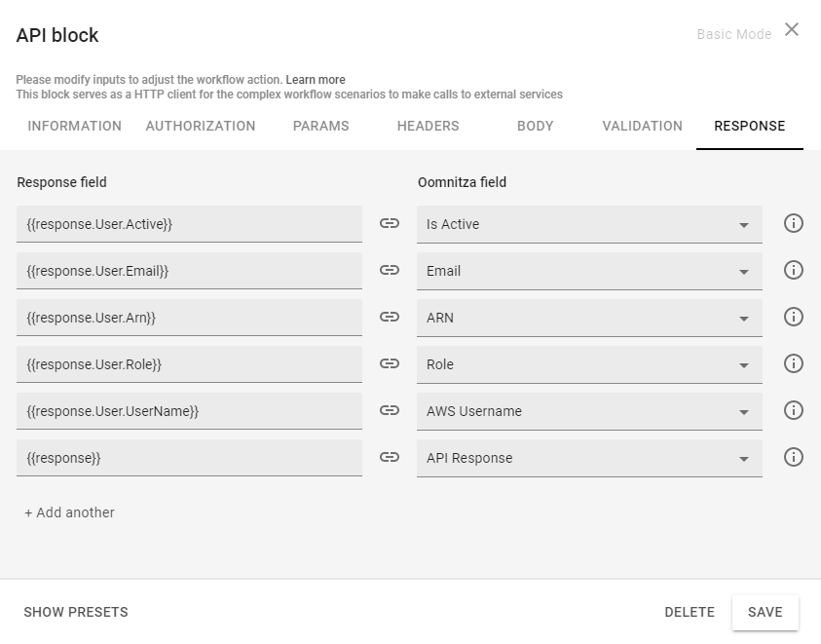This screenshot has width=821, height=644.
Task: Click the link icon next to Email response field
Action: (x=389, y=270)
